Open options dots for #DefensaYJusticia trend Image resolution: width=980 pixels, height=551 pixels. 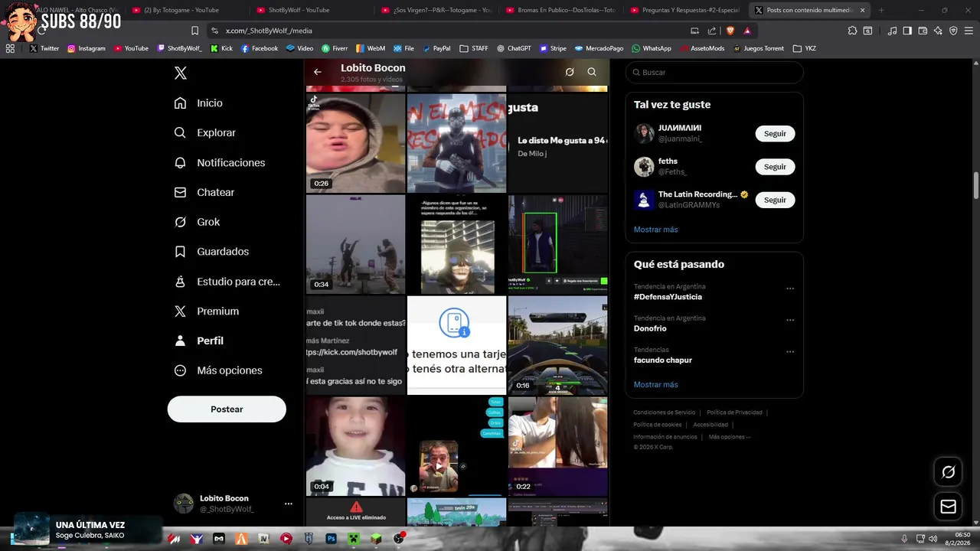click(790, 289)
